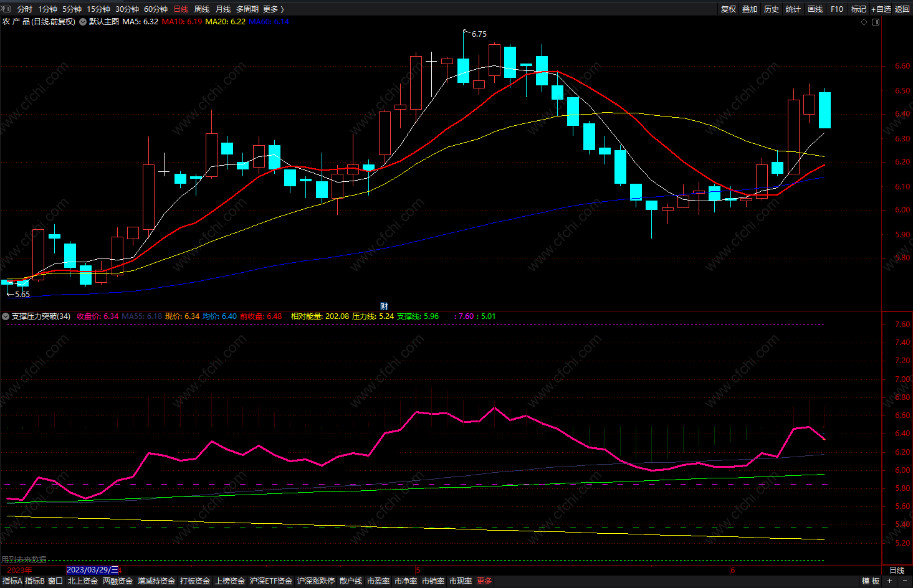The image size is (913, 588).
Task: Toggle the 叠加 overlay option
Action: click(x=750, y=9)
